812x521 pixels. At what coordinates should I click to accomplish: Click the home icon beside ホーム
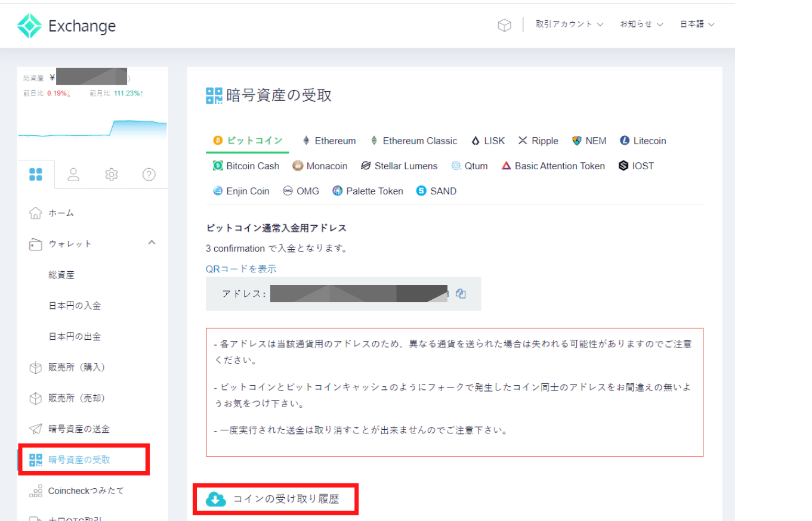(36, 213)
